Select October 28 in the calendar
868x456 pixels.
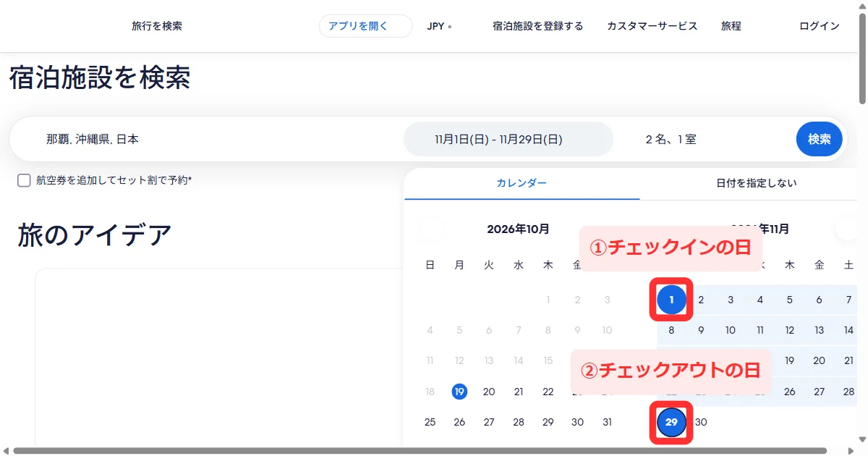click(x=519, y=422)
